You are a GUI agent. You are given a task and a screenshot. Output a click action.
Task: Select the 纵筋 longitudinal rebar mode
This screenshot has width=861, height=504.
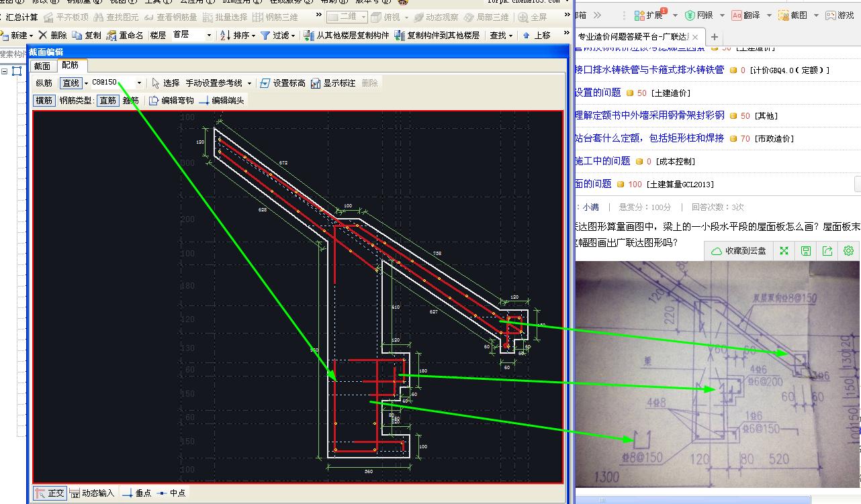coord(44,83)
